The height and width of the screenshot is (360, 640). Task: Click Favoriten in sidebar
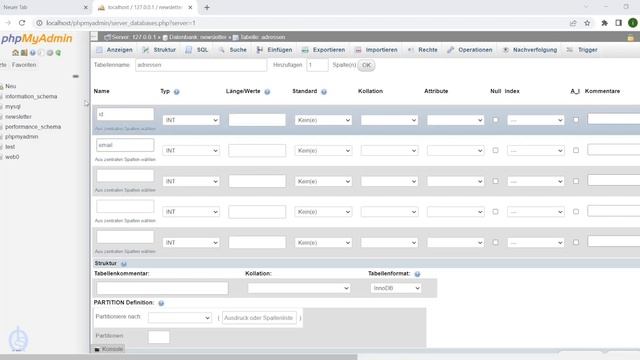(x=24, y=64)
